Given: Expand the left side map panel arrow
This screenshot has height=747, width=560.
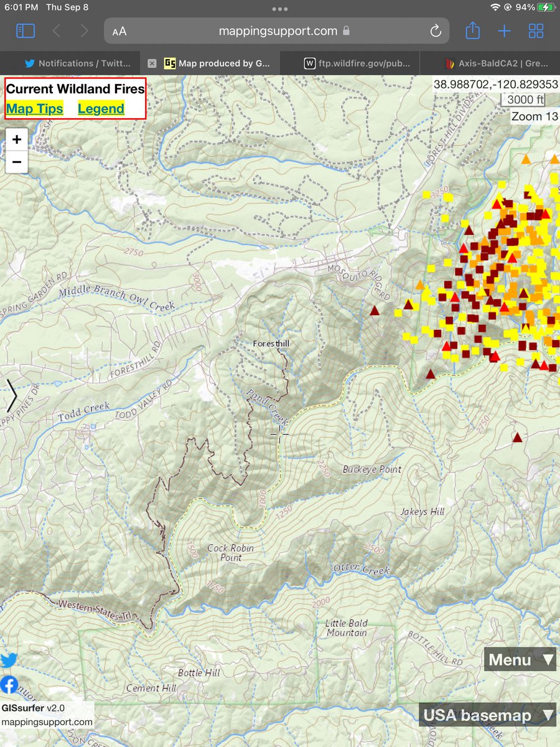Looking at the screenshot, I should (11, 395).
